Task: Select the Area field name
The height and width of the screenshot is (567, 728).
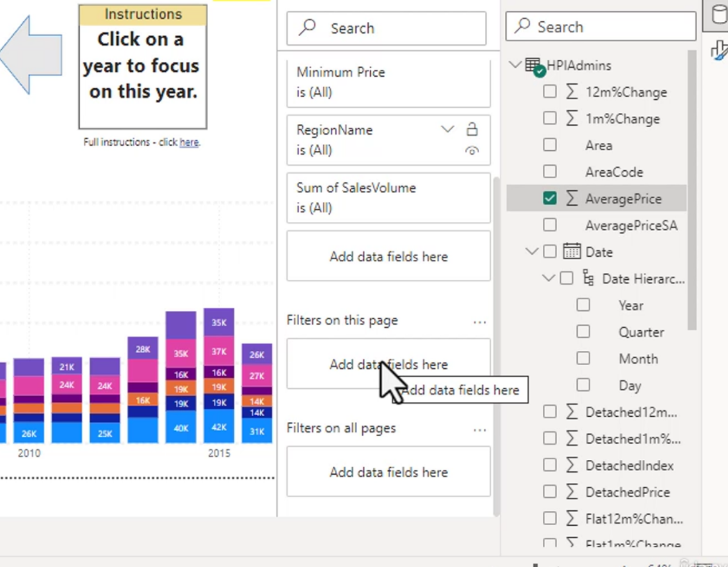Action: tap(598, 145)
